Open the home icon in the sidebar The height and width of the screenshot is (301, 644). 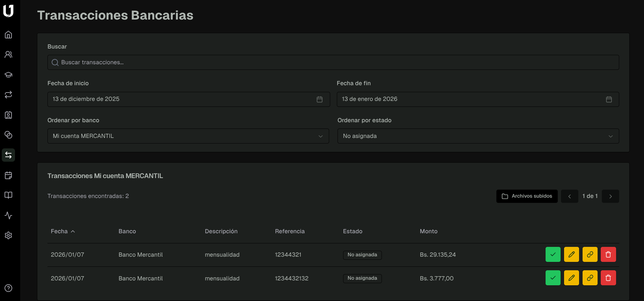point(8,35)
